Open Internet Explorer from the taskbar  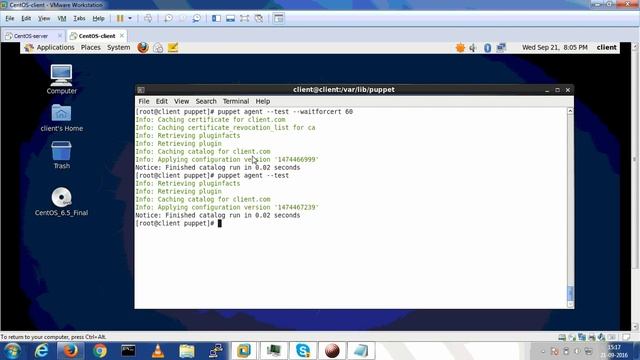(41, 351)
